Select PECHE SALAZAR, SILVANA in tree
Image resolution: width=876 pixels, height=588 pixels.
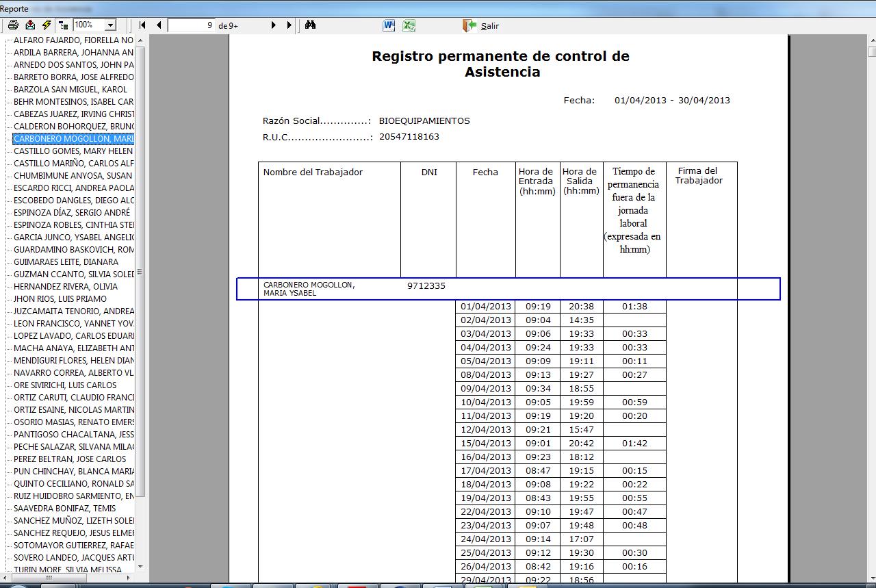pyautogui.click(x=73, y=446)
